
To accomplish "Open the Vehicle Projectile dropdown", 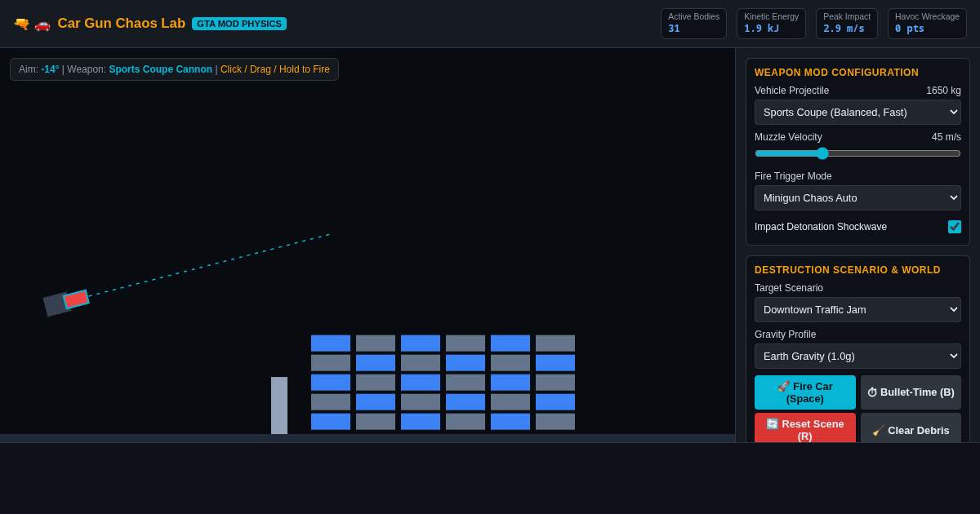I will 857,112.
